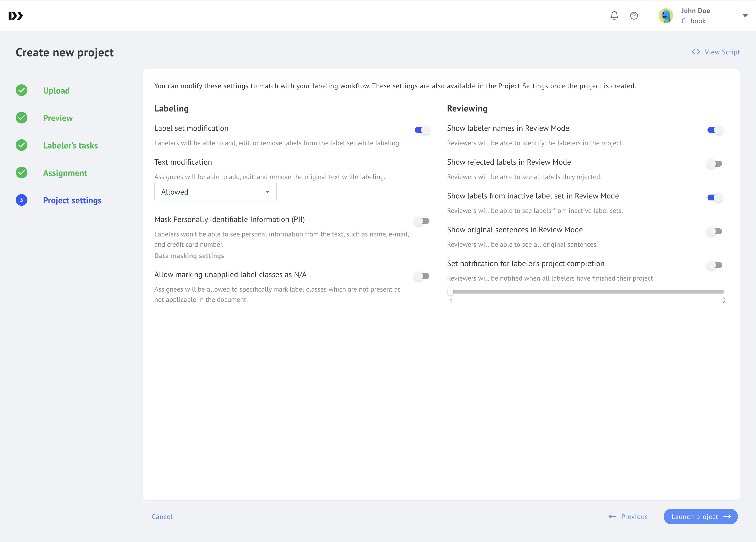Click the Datasaur logo icon
This screenshot has height=542, width=756.
click(15, 16)
